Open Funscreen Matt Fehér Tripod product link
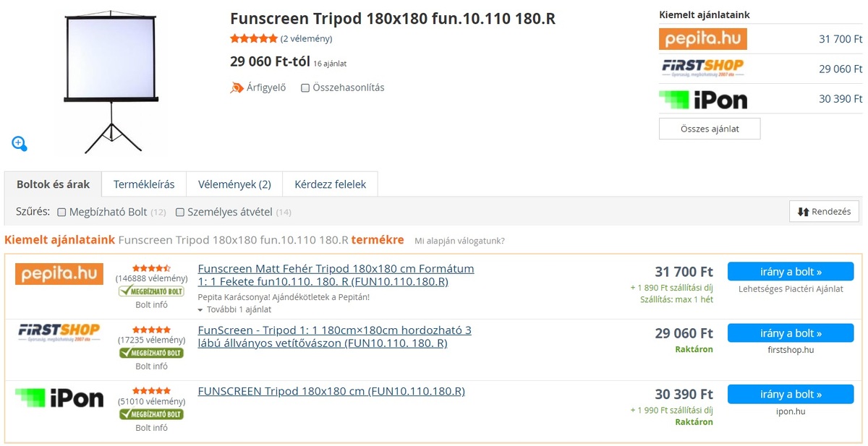This screenshot has height=446, width=868. tap(336, 275)
